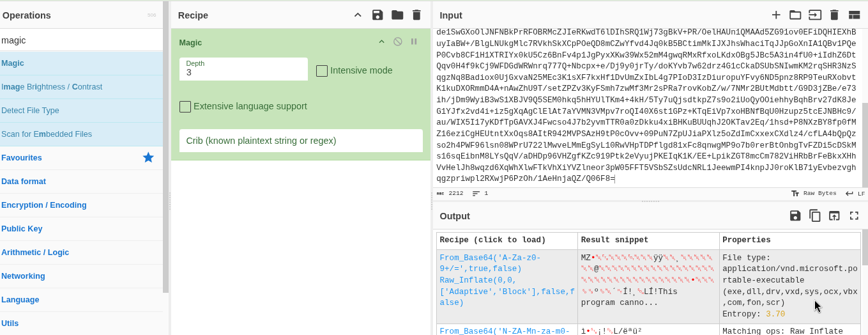Image resolution: width=868 pixels, height=335 pixels.
Task: Select the Magic operation in results
Action: tap(81, 63)
